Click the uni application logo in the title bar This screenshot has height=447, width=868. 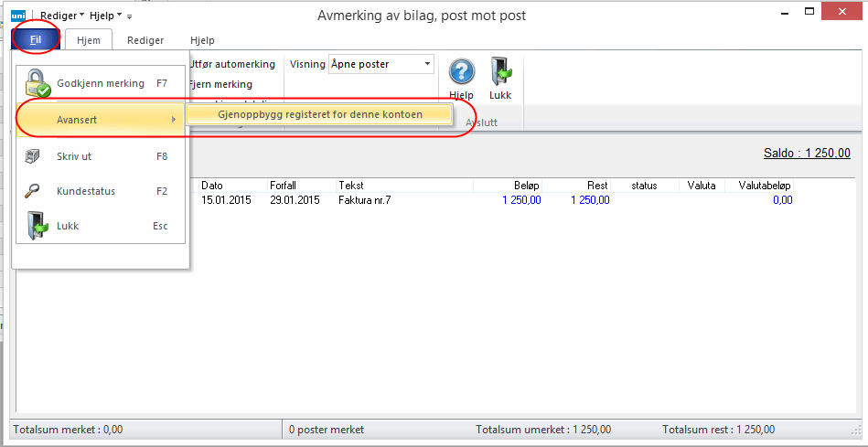click(x=18, y=16)
